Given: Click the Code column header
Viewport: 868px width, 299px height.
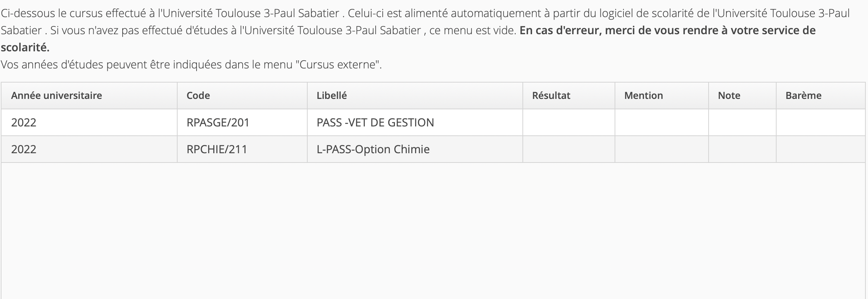Looking at the screenshot, I should pyautogui.click(x=198, y=96).
